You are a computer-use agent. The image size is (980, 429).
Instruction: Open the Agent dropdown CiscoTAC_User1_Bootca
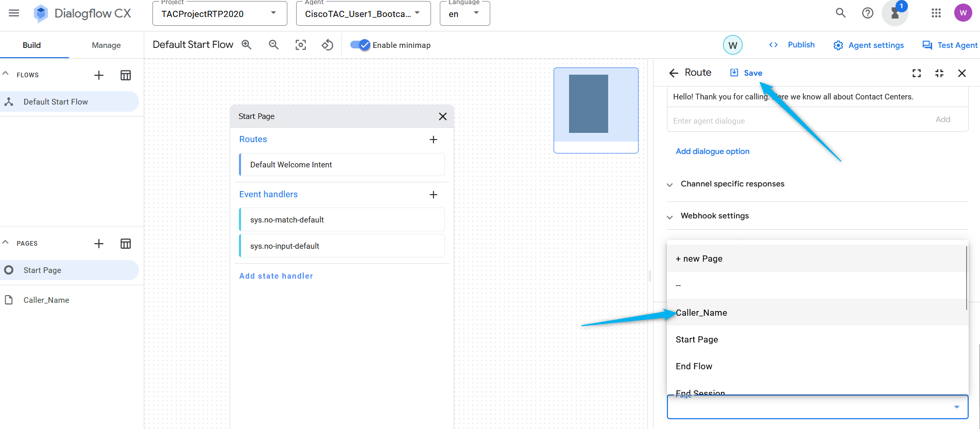(364, 14)
